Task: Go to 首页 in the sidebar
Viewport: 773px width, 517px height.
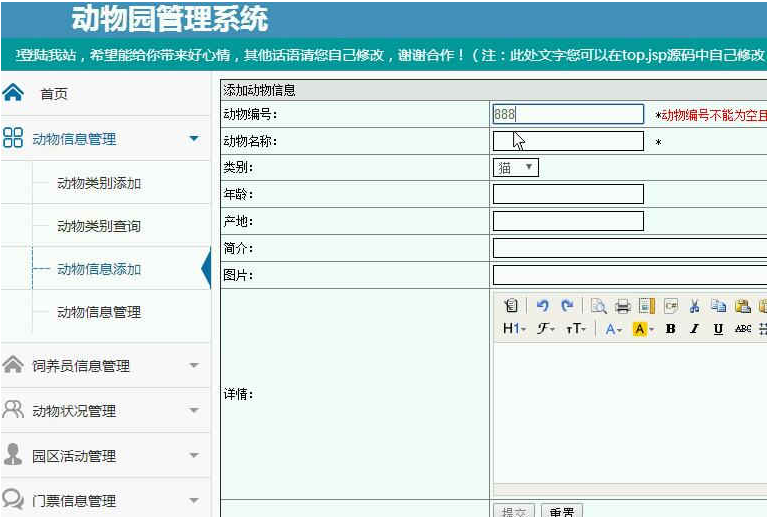Action: (54, 94)
